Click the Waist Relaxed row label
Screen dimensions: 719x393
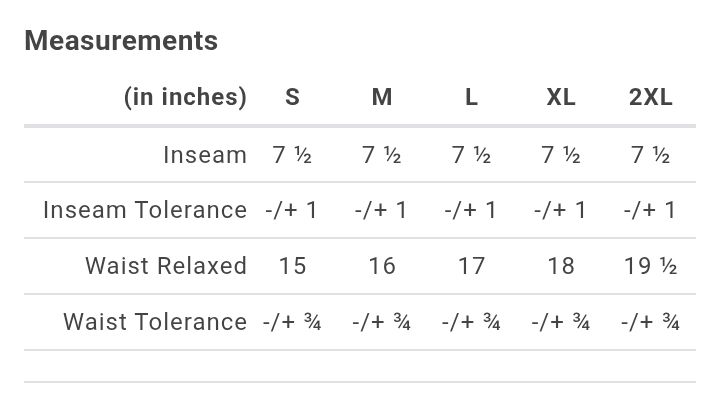tap(166, 266)
